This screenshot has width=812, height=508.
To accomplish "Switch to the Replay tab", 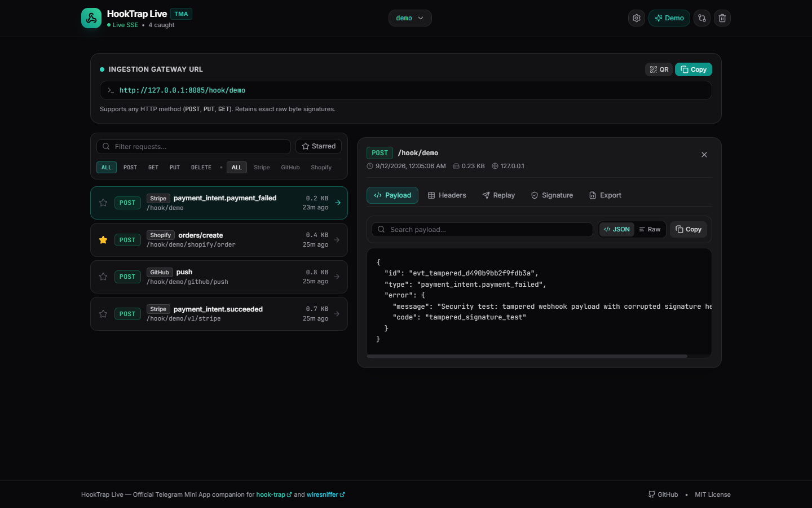I will pyautogui.click(x=498, y=195).
